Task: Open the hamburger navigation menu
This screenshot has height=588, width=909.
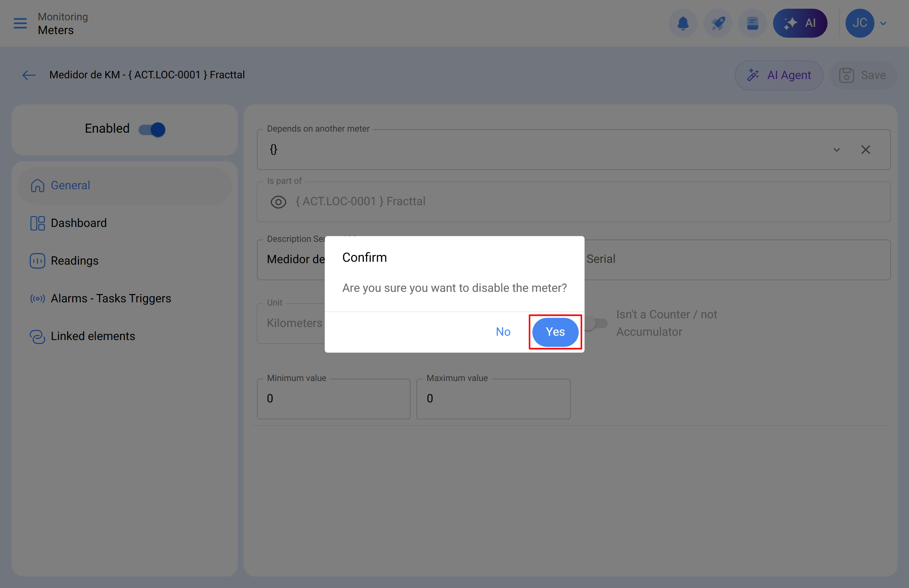Action: pos(20,23)
